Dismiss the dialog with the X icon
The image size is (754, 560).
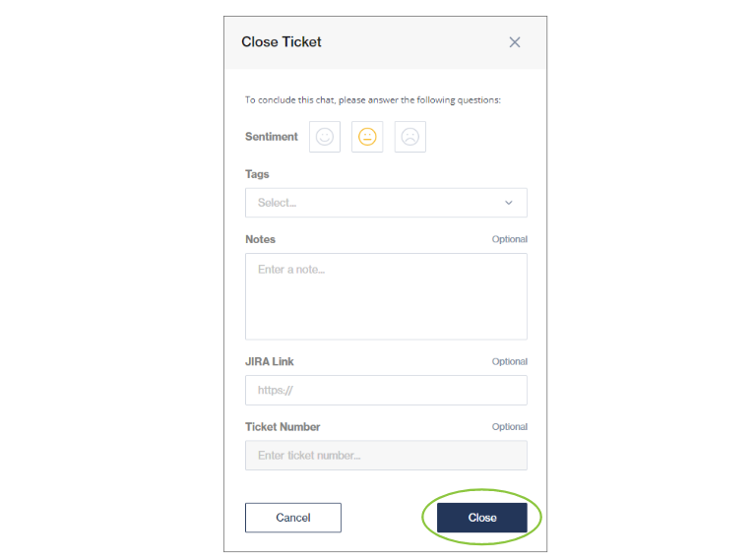[x=515, y=42]
